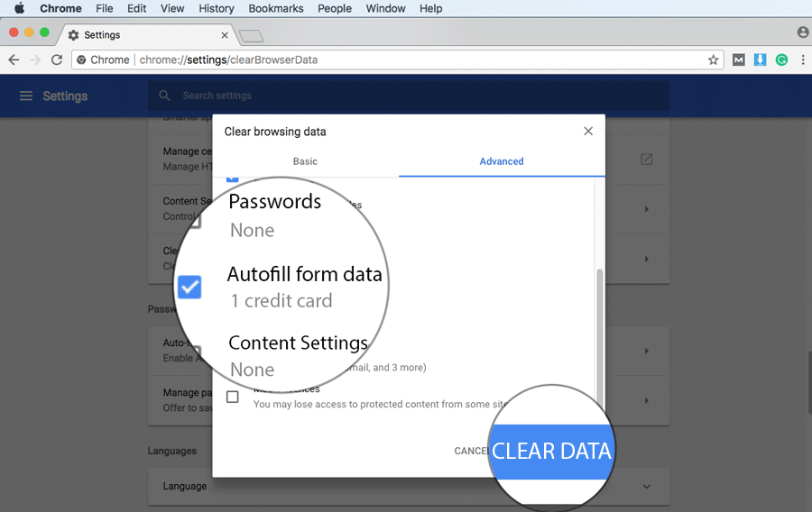Expand the Clear browsing data row arrow
This screenshot has width=812, height=512.
click(646, 259)
